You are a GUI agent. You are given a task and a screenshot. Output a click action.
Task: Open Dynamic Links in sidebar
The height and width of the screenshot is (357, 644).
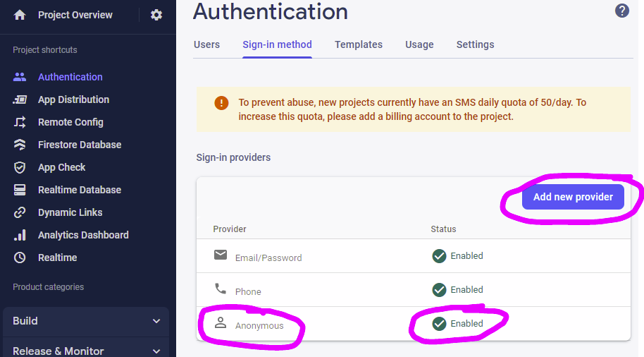(x=70, y=212)
